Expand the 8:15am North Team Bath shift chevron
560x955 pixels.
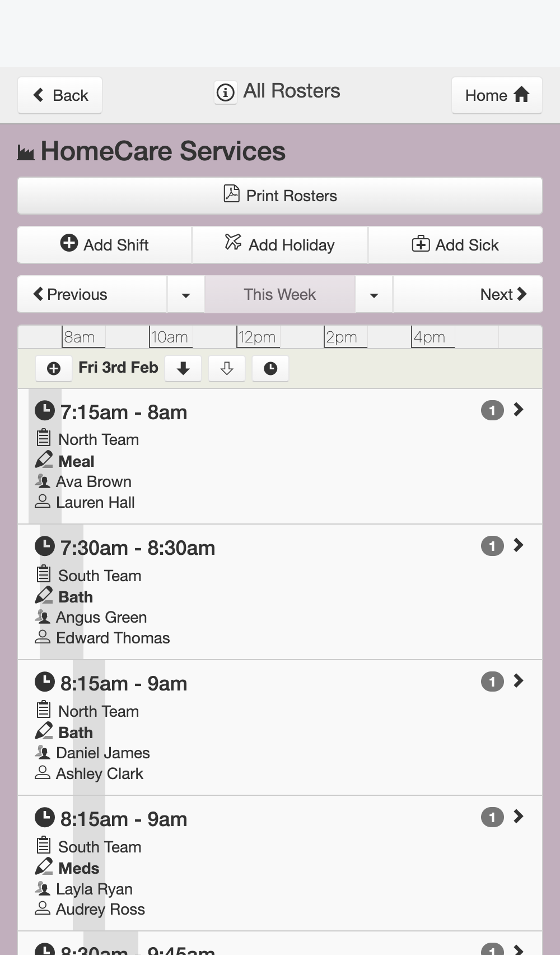point(519,681)
